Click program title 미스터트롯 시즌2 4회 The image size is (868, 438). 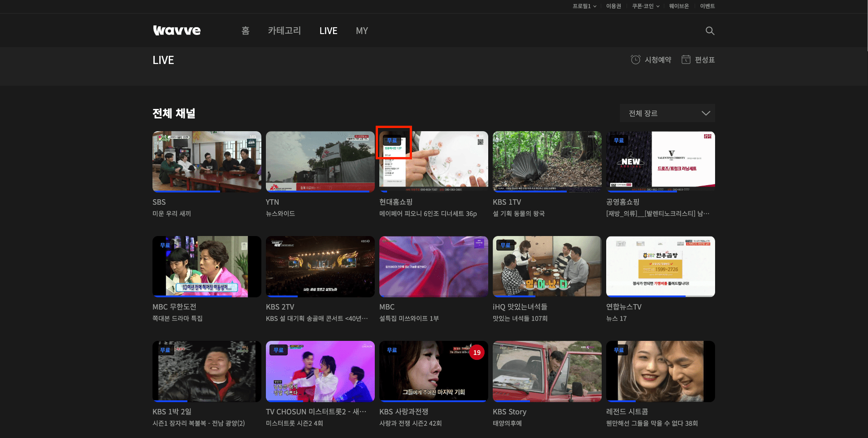click(294, 423)
